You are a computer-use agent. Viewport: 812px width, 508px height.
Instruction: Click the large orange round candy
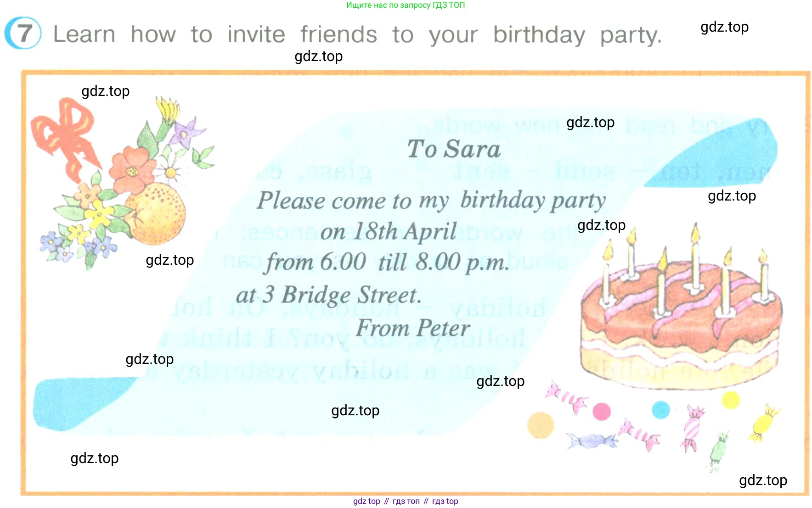[541, 424]
